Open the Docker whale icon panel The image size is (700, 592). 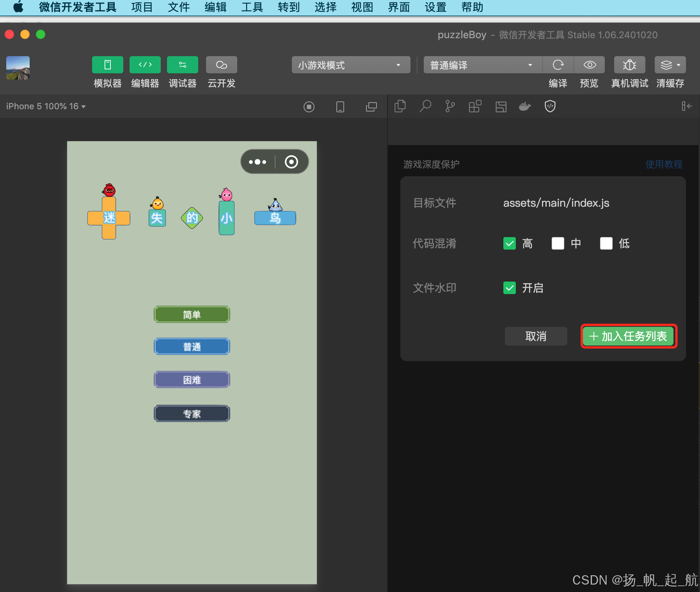(525, 106)
